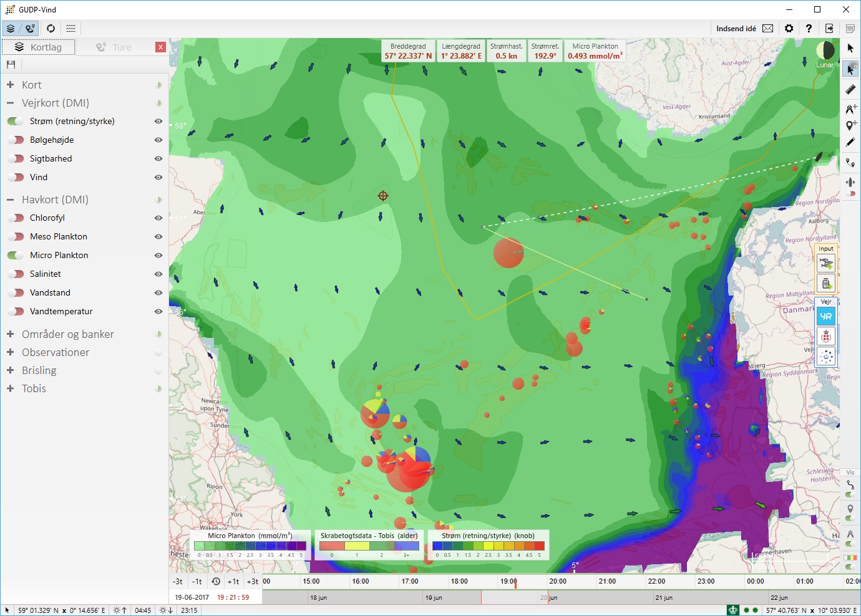861x616 pixels.
Task: Expand the Tobis section
Action: [10, 388]
